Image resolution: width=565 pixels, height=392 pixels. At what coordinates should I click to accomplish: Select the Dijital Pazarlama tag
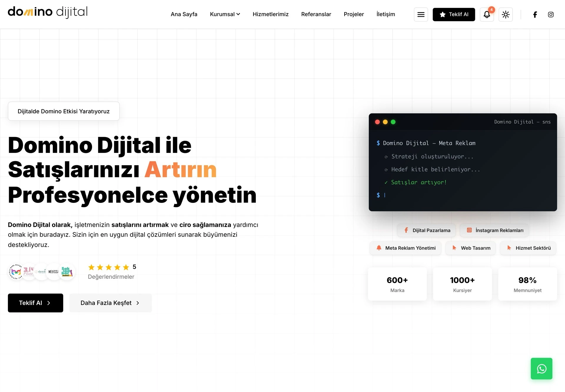point(426,230)
